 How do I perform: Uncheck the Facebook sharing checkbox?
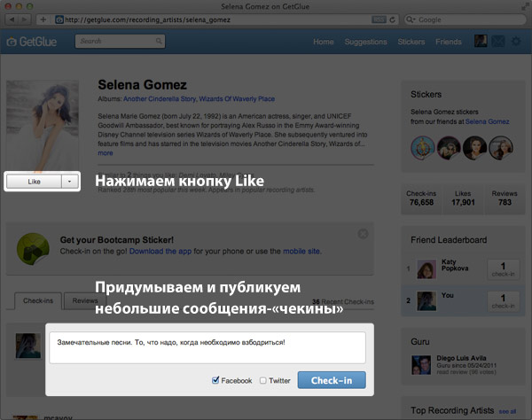[x=215, y=380]
